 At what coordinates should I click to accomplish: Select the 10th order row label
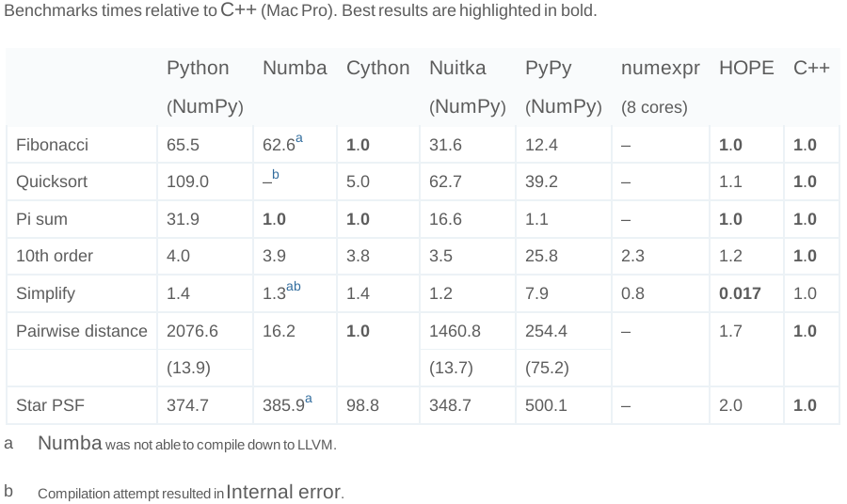click(x=55, y=256)
